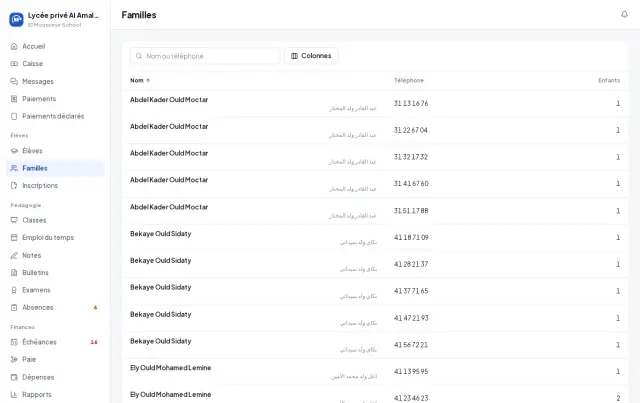The height and width of the screenshot is (403, 640).
Task: Click the notification bell icon
Action: tap(624, 15)
